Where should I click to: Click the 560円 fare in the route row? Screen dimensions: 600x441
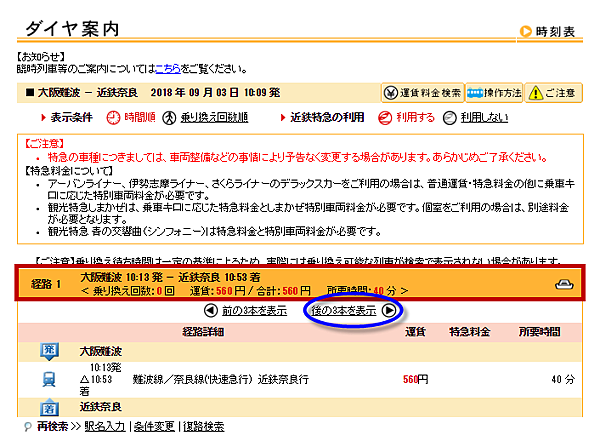[x=416, y=379]
